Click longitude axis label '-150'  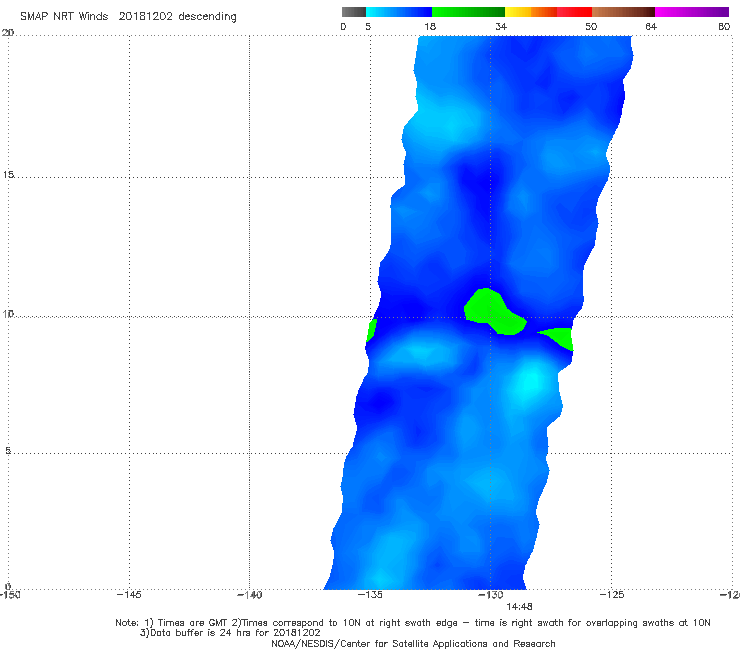[10, 595]
